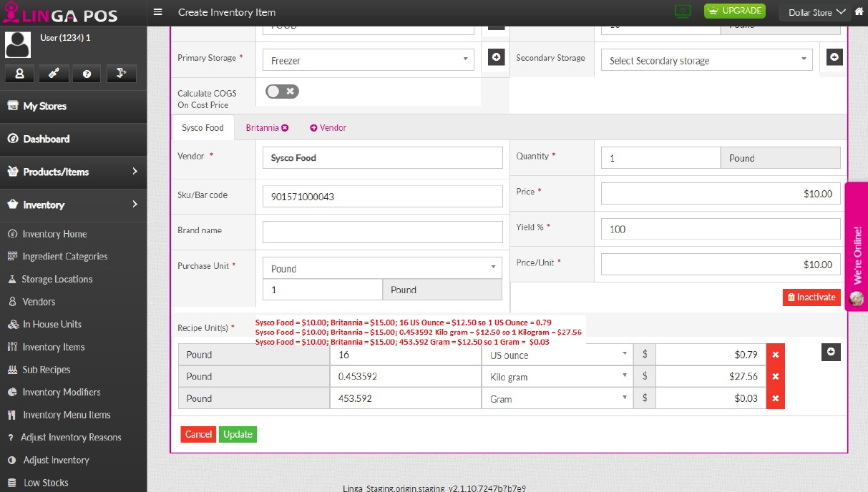The image size is (868, 492).
Task: Click the Inventory Menu Items utensils icon
Action: pos(11,415)
